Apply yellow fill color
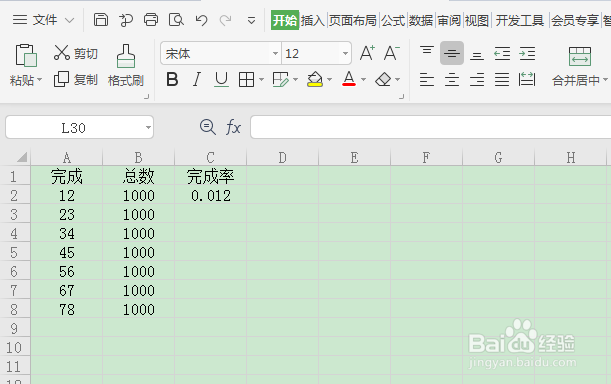This screenshot has height=384, width=611. (315, 80)
